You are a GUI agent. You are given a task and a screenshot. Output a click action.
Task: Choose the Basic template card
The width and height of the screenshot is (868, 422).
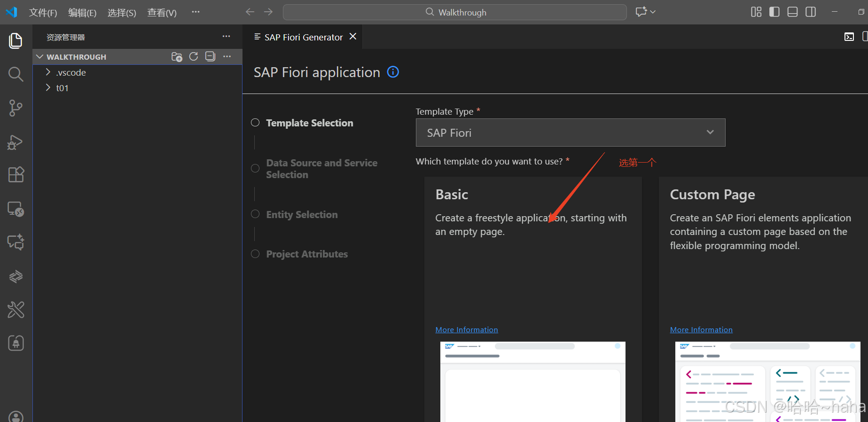pos(533,299)
